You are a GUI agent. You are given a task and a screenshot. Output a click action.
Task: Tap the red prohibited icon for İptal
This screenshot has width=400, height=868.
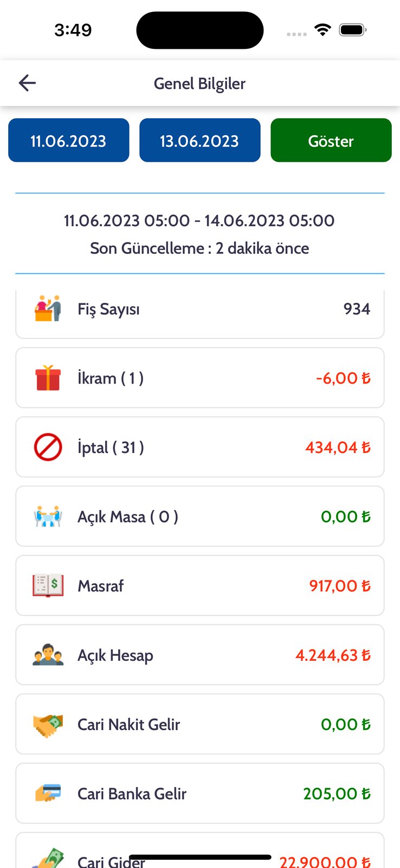(x=48, y=447)
